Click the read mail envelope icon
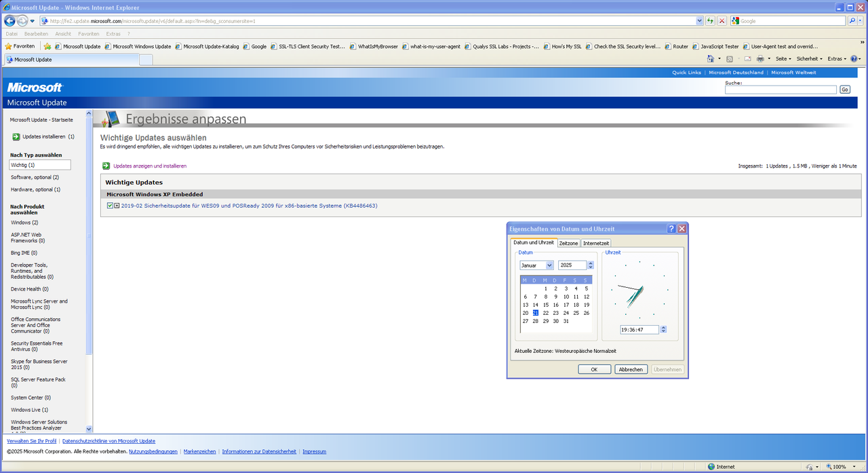The height and width of the screenshot is (473, 868). pyautogui.click(x=748, y=59)
